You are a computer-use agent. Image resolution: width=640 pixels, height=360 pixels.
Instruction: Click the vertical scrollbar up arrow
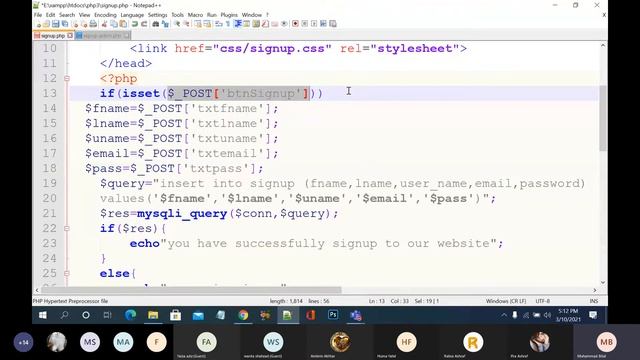(x=603, y=46)
